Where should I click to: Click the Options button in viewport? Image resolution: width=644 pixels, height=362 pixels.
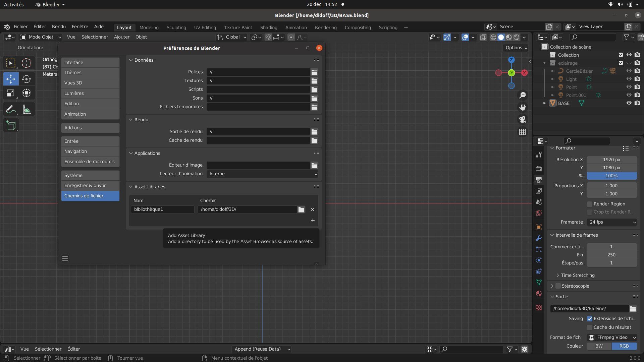tap(517, 48)
